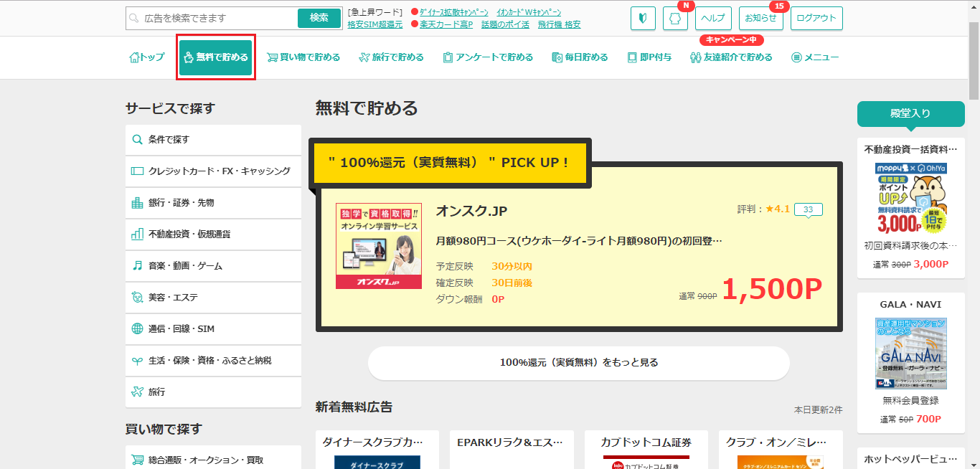Open the ホットペッパービュ… sidebar card
980x469 pixels.
click(911, 458)
